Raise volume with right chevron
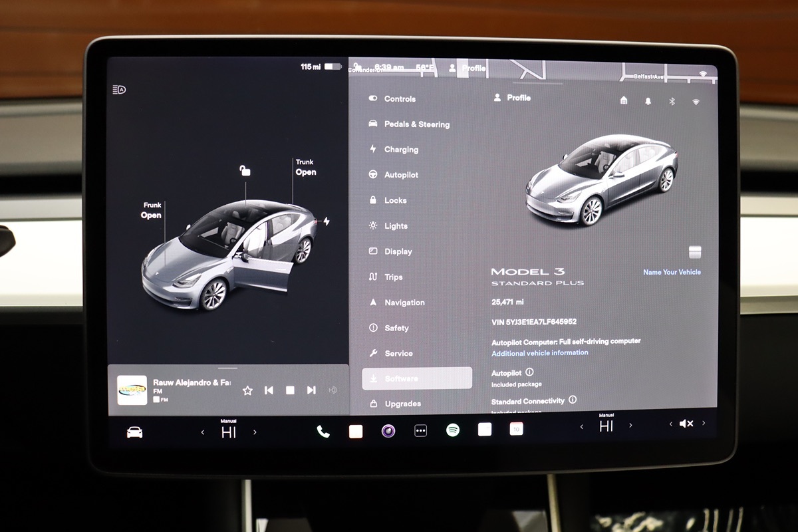Viewport: 798px width, 532px height. [x=704, y=423]
